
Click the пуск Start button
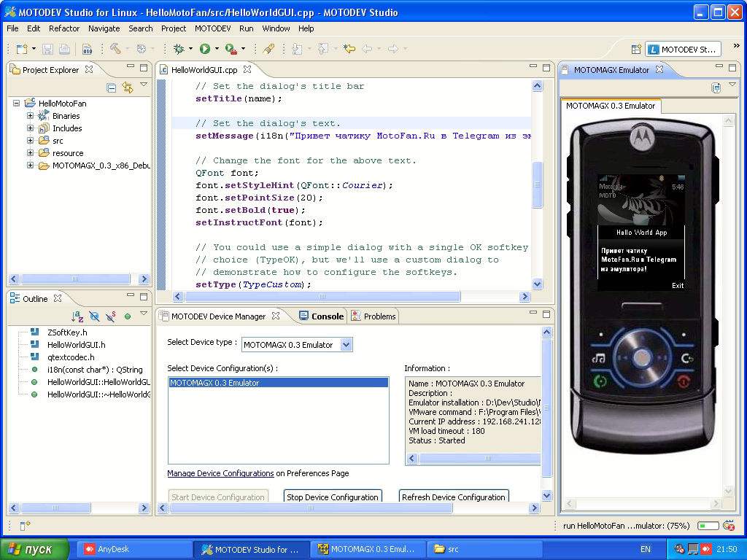(x=34, y=549)
